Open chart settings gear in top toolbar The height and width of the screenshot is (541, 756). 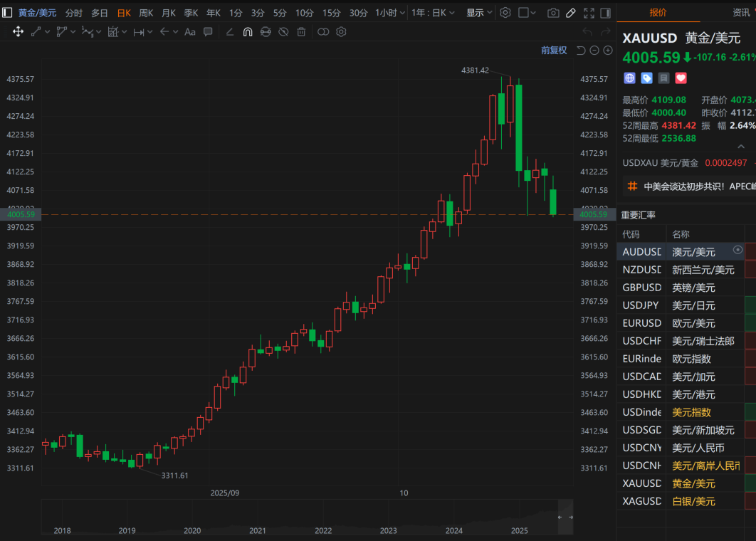505,13
